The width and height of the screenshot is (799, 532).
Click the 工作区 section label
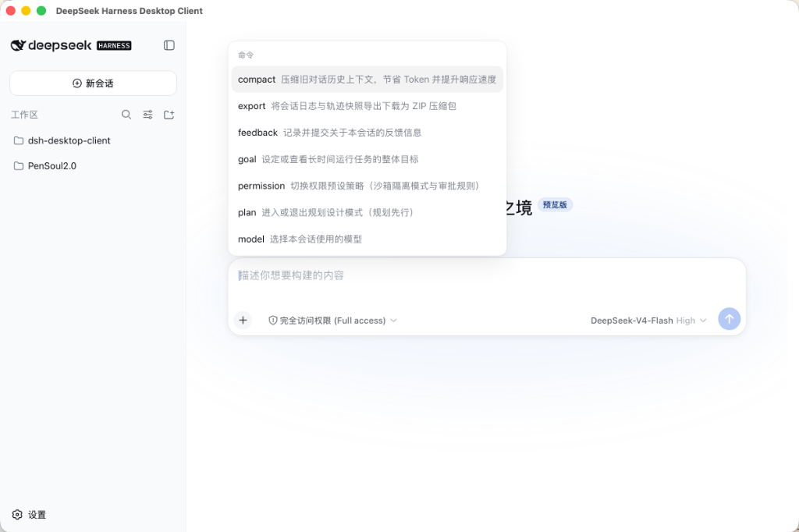(x=24, y=115)
